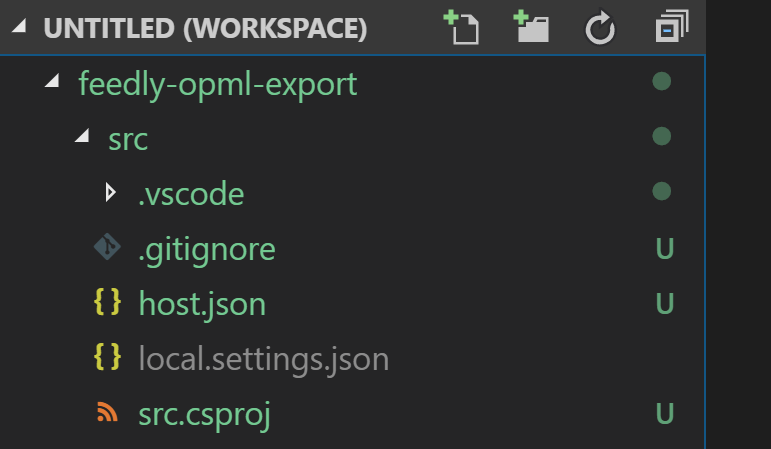This screenshot has width=771, height=449.
Task: Click the untracked U badge on host.json
Action: click(x=664, y=303)
